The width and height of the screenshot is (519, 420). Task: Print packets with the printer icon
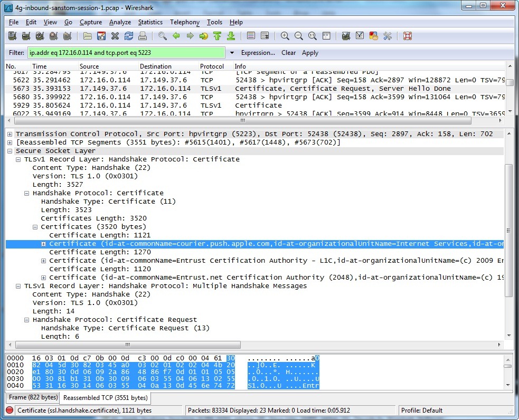[143, 36]
